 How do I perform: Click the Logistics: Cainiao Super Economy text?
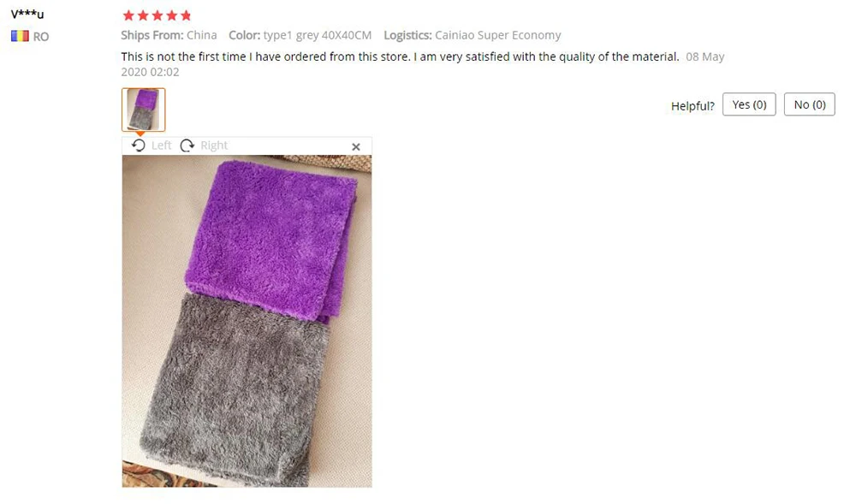click(473, 35)
